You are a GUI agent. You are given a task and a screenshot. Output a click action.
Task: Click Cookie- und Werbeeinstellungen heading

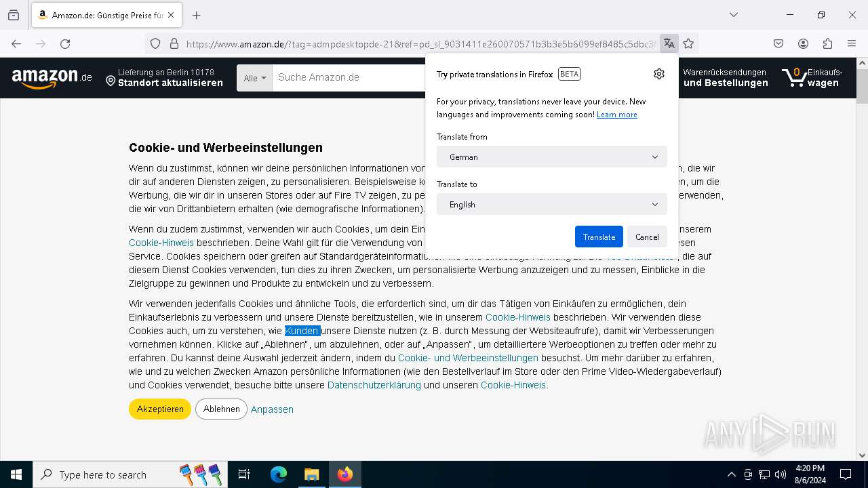tap(226, 148)
